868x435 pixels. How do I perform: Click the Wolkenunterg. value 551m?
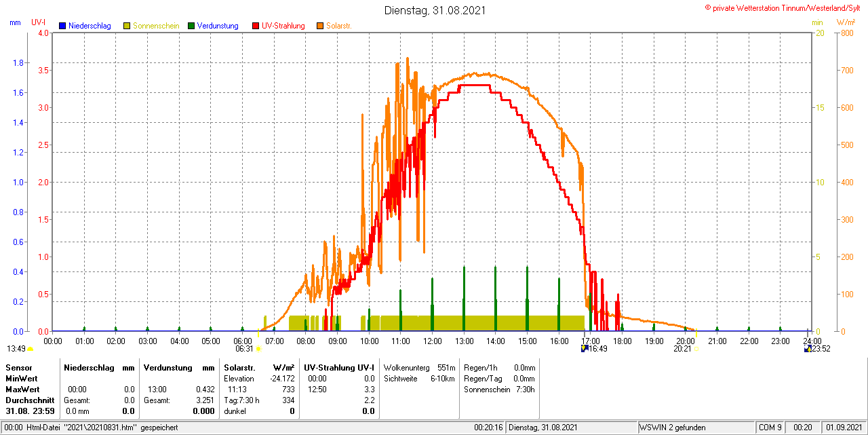click(x=446, y=367)
